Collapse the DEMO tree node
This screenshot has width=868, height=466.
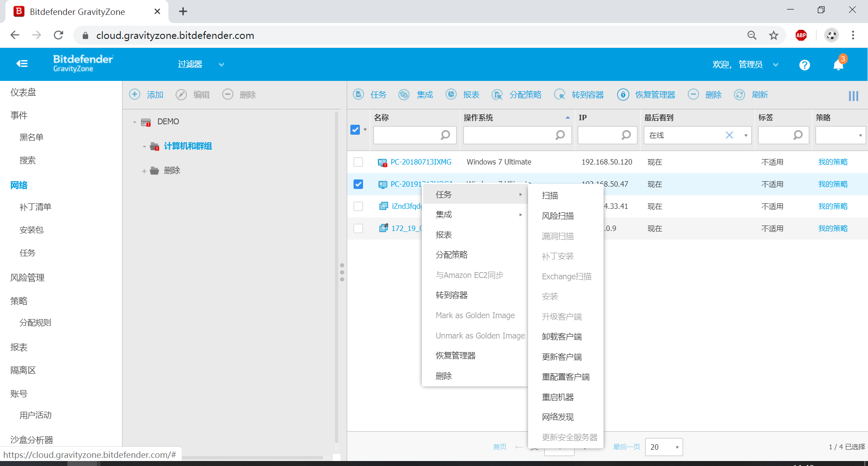[x=134, y=122]
